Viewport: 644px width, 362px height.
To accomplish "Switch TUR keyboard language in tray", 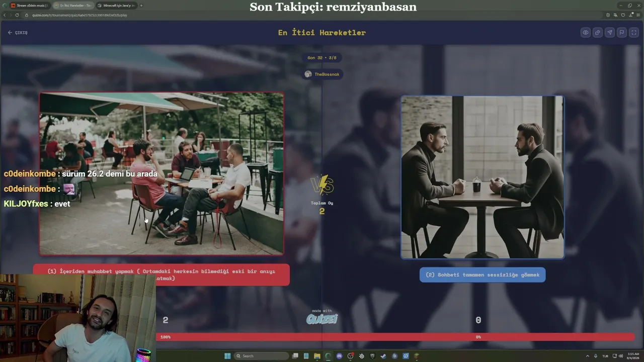I will [605, 356].
